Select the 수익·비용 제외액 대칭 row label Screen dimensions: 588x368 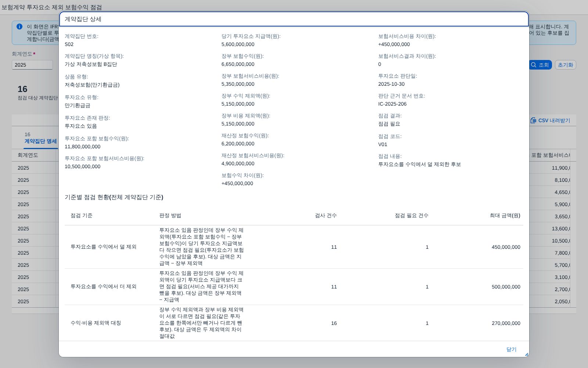96,323
